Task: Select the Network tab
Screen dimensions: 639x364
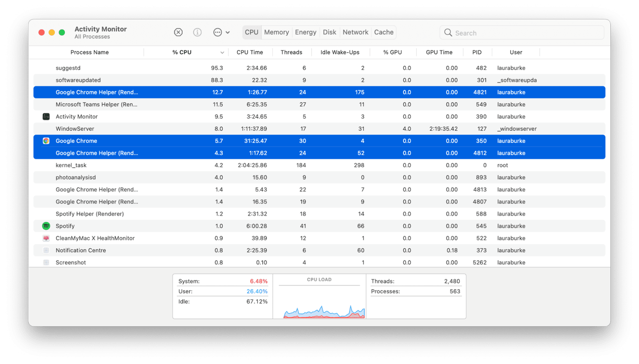Action: point(355,32)
